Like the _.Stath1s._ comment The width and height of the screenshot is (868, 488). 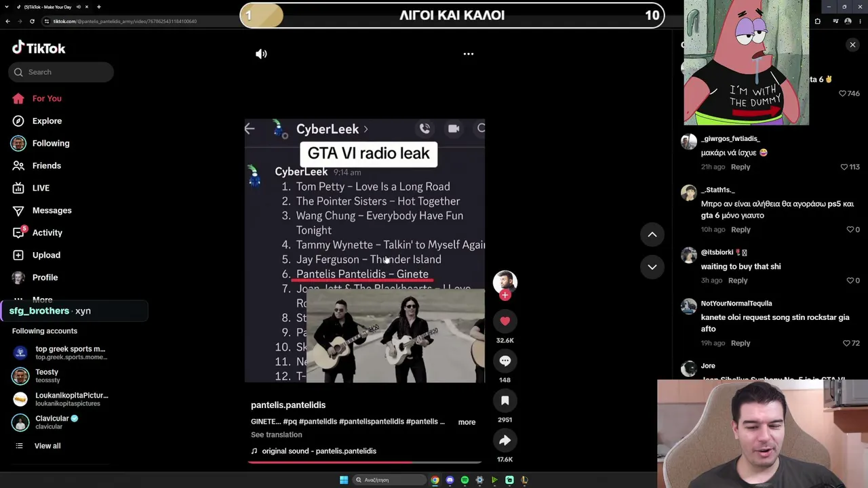[850, 229]
